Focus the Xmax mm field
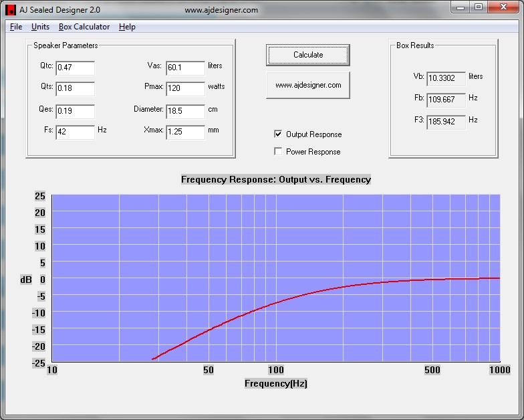Image resolution: width=524 pixels, height=420 pixels. tap(185, 132)
